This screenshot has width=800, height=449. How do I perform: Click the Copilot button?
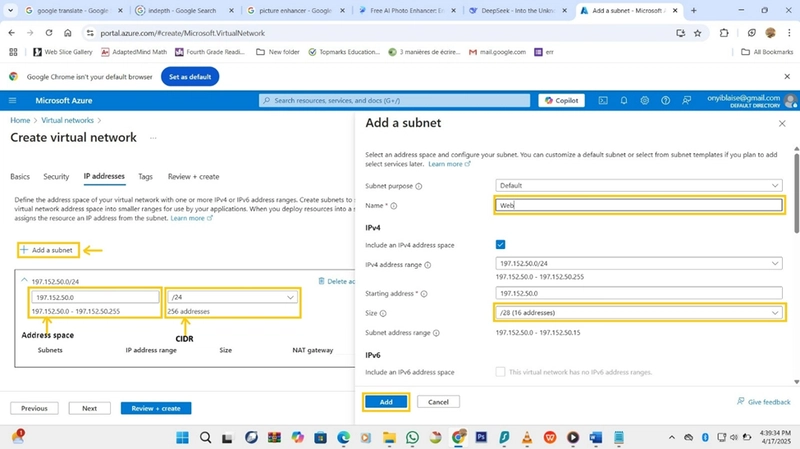point(561,101)
